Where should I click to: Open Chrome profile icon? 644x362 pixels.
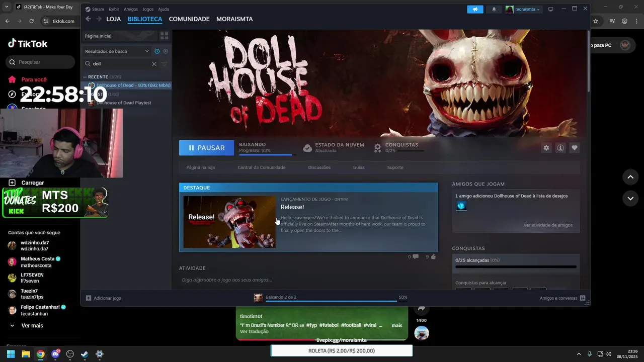pos(624,21)
